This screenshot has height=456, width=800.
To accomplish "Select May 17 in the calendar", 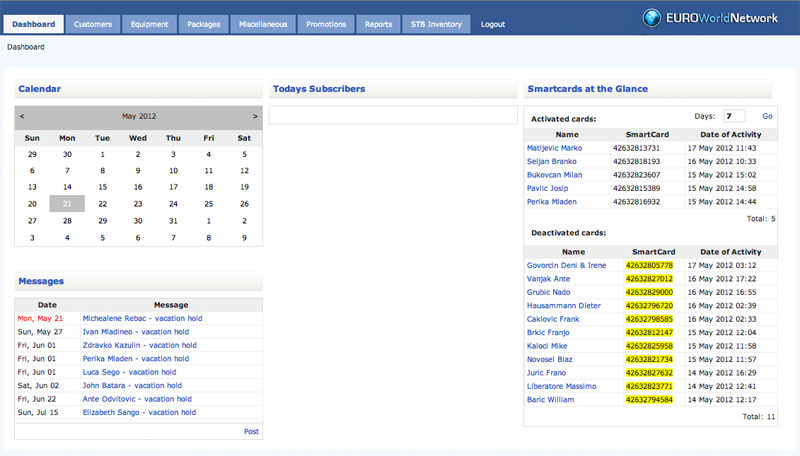I will [173, 187].
